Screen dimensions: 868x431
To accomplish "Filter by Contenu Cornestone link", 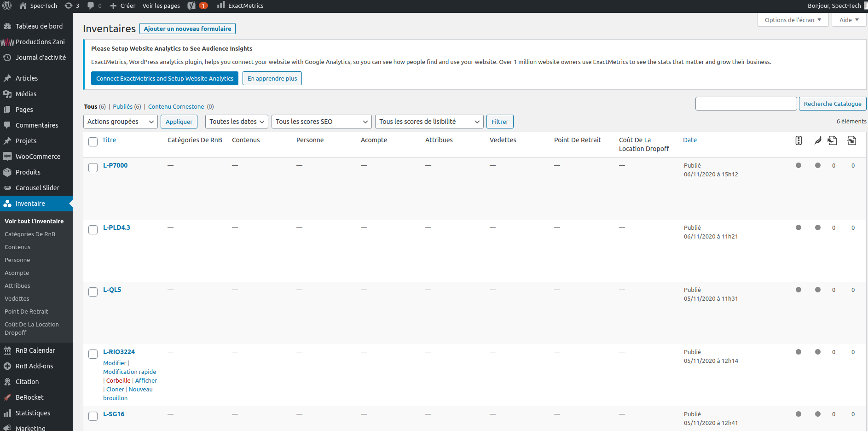I will (x=176, y=106).
